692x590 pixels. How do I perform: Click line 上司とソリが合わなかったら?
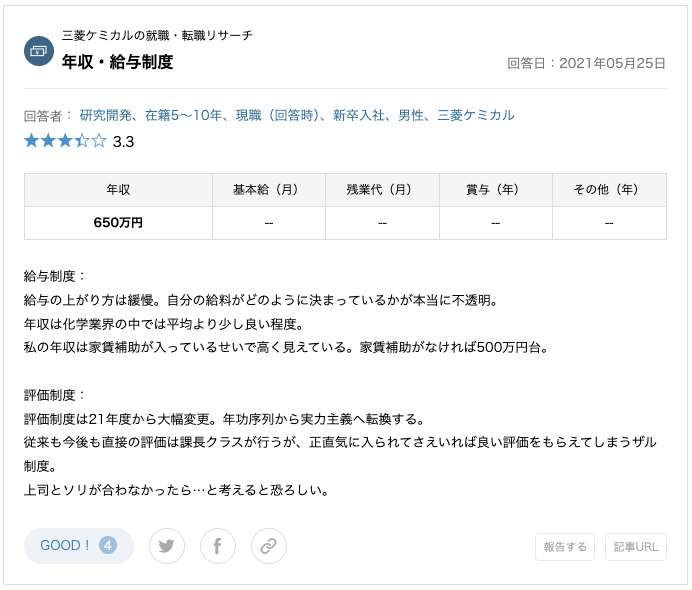177,490
